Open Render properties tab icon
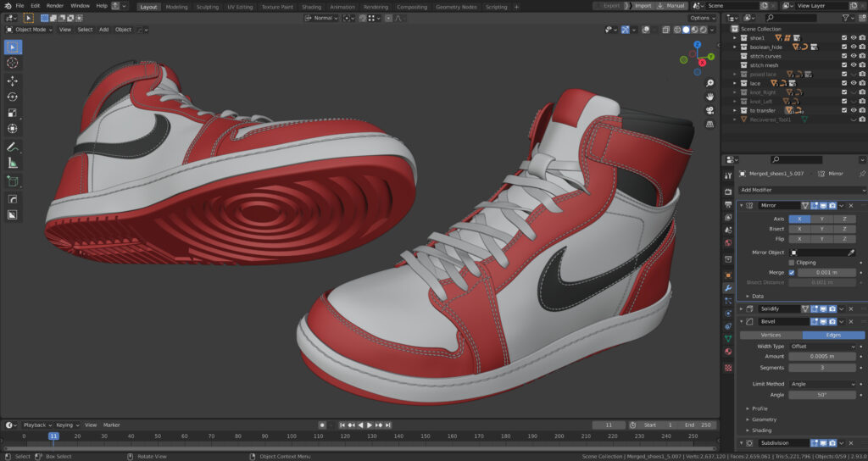 [728, 192]
